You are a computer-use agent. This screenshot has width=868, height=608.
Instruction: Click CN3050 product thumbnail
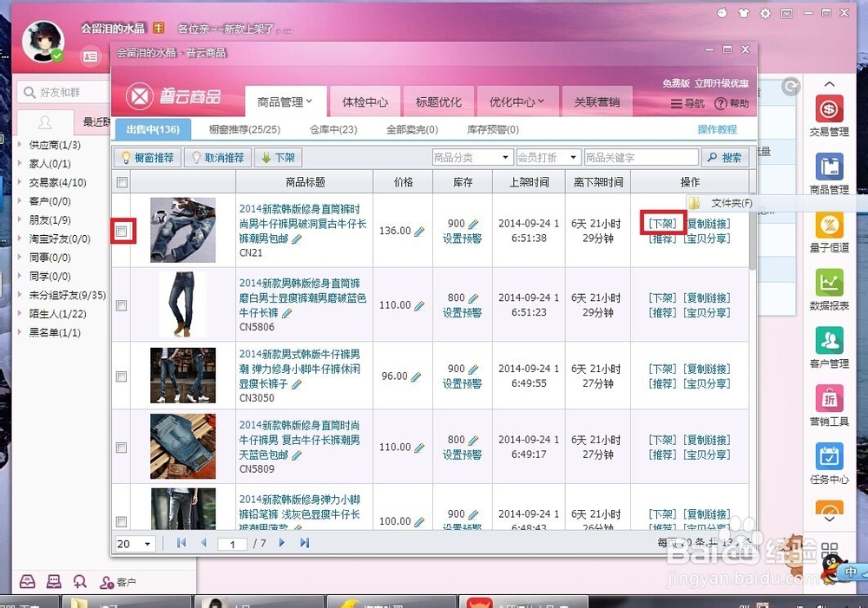click(182, 375)
